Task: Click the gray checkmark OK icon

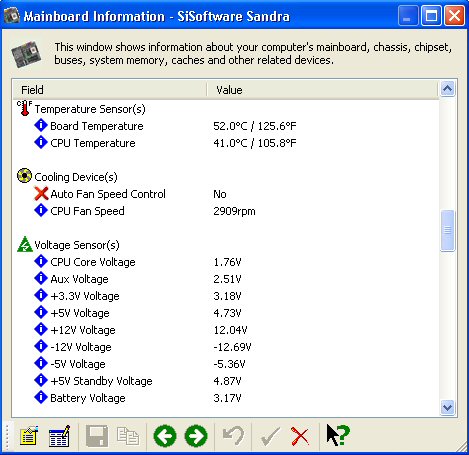Action: pos(270,436)
